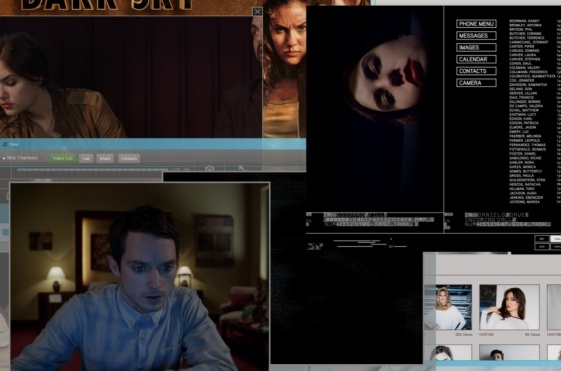The height and width of the screenshot is (371, 561).
Task: Open Contacts in the chat toolbar
Action: [x=129, y=158]
